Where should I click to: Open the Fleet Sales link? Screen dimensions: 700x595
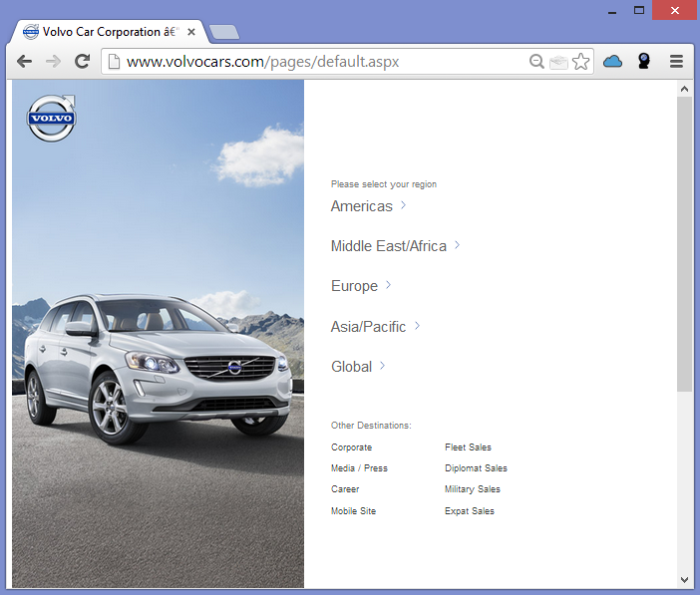[x=469, y=447]
